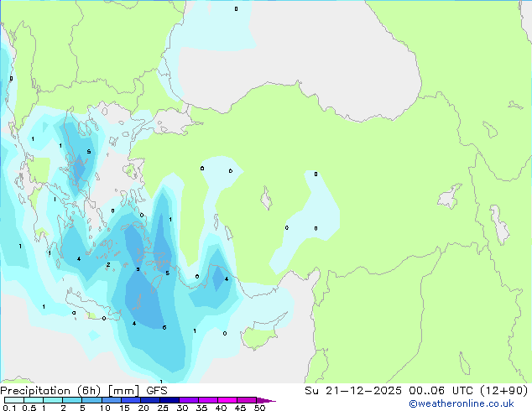Click the '0.5' legend scale label
532x411 pixels.
click(x=29, y=408)
